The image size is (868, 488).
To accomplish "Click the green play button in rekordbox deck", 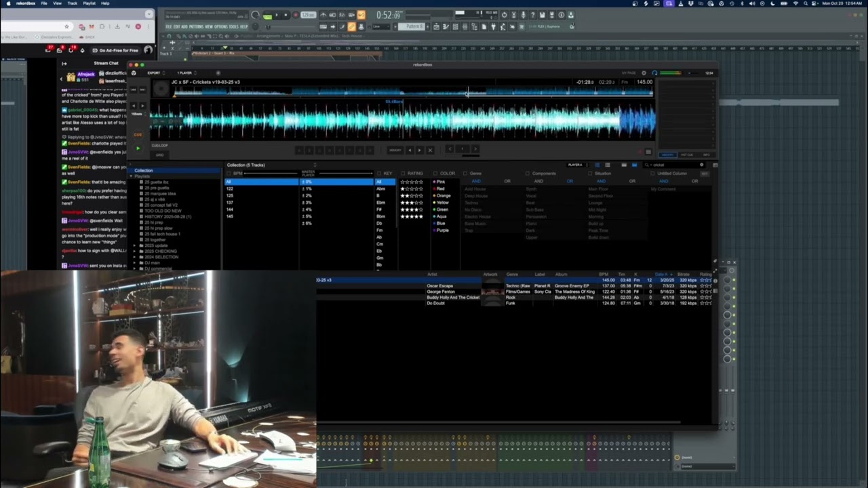I will pos(138,148).
